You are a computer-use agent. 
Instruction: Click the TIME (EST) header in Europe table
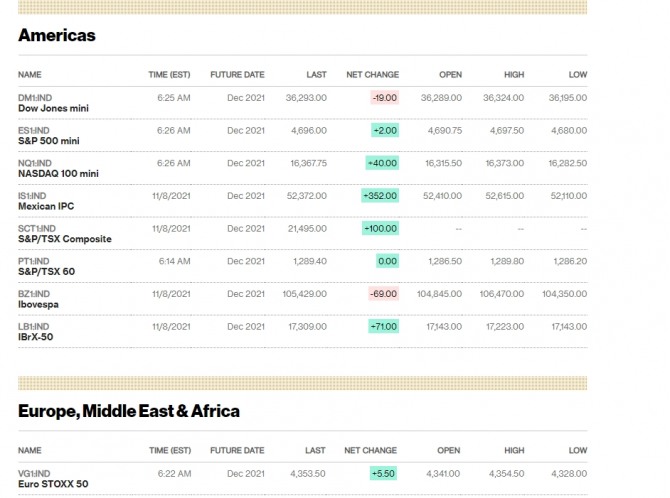[169, 451]
